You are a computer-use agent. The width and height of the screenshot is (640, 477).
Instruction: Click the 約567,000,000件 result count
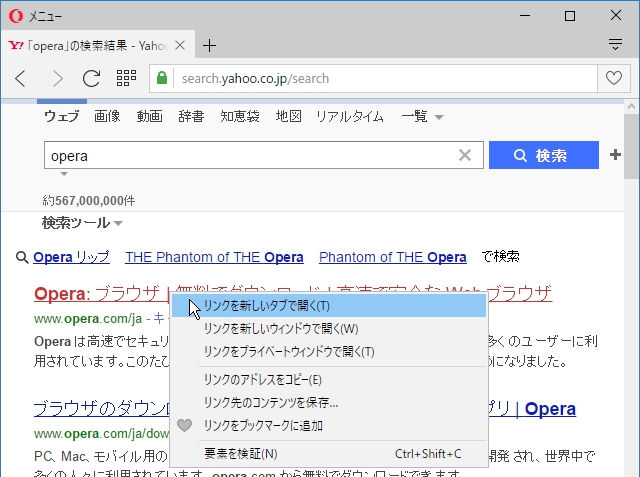click(x=89, y=200)
